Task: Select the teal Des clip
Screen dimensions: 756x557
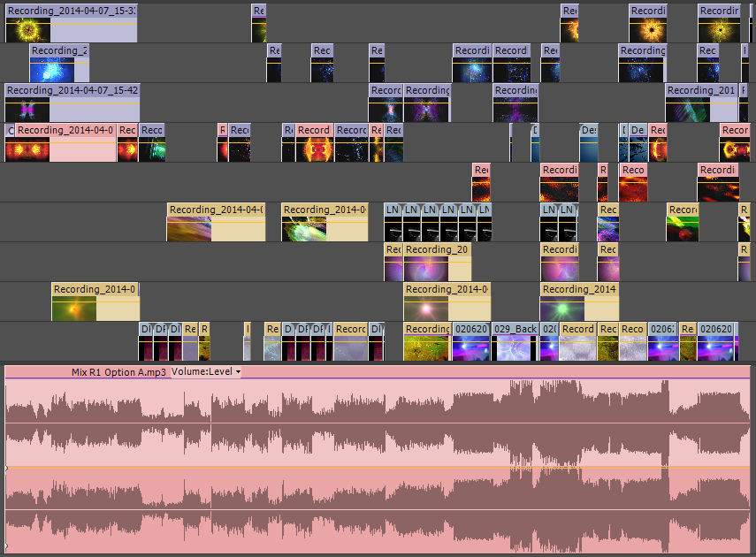Action: 588,130
